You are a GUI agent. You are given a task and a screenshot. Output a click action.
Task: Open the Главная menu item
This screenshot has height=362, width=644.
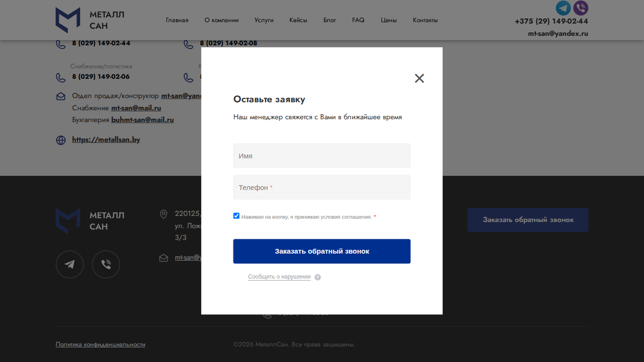[177, 20]
